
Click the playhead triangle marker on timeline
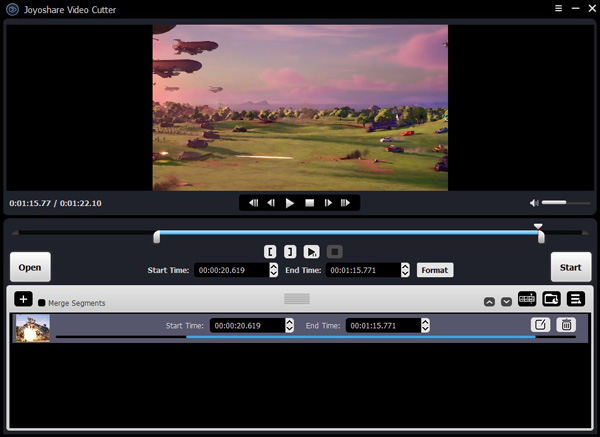[x=538, y=226]
